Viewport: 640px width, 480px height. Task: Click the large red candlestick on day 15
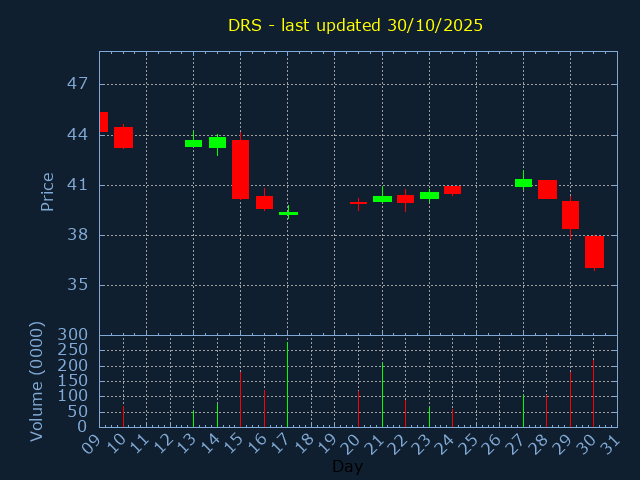(x=241, y=169)
